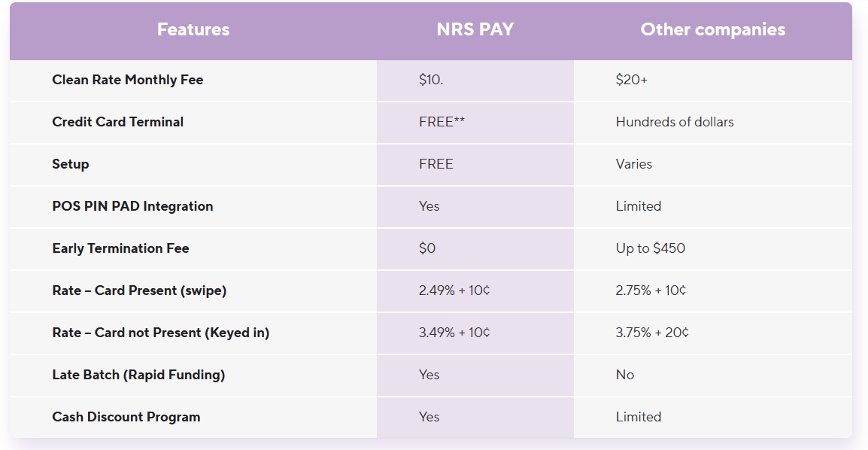The height and width of the screenshot is (450, 868).
Task: Select the Setup row label
Action: tap(70, 164)
